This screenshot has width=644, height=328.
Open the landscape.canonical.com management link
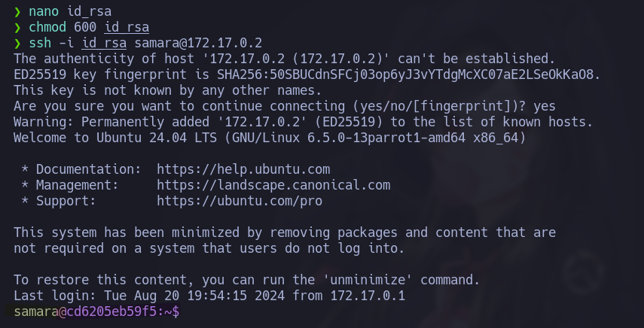273,185
